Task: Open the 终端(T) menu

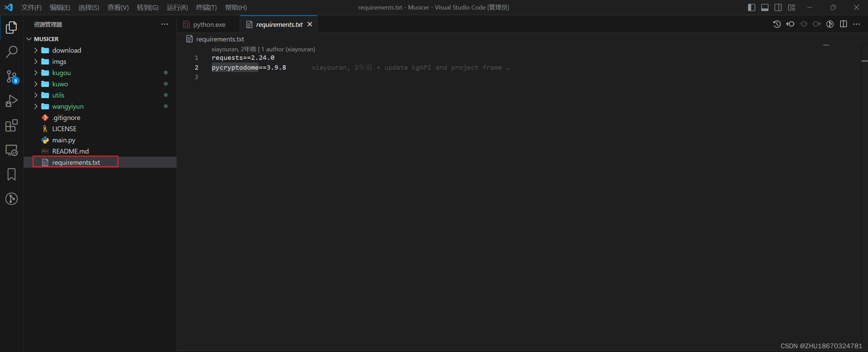Action: coord(206,7)
